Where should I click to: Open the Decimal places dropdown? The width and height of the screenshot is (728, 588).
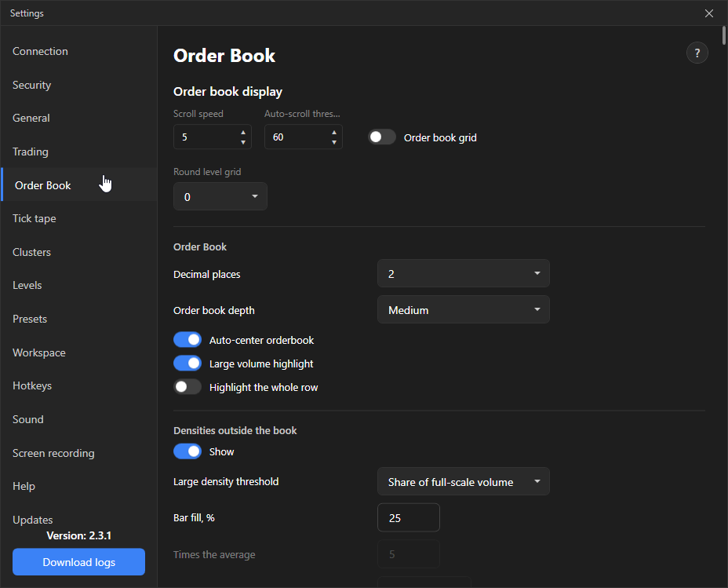coord(464,273)
